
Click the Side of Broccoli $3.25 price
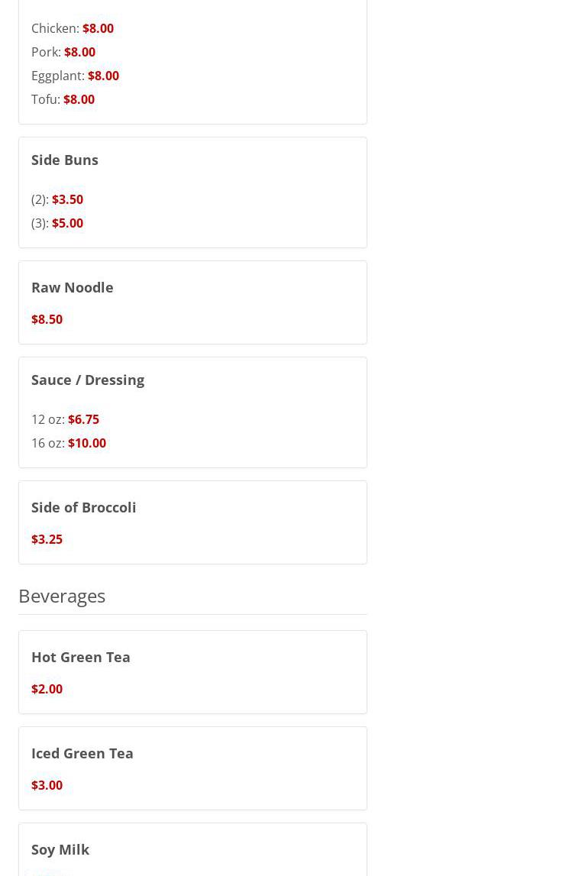coord(47,539)
